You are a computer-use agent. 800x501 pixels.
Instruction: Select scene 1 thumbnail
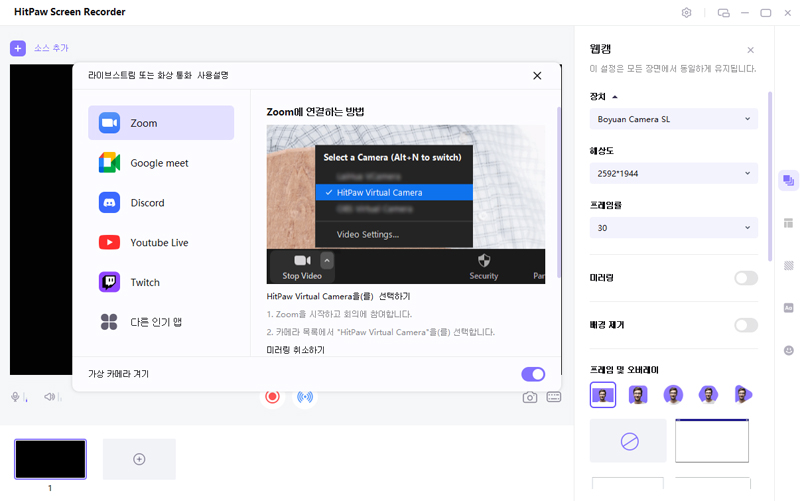[50, 459]
